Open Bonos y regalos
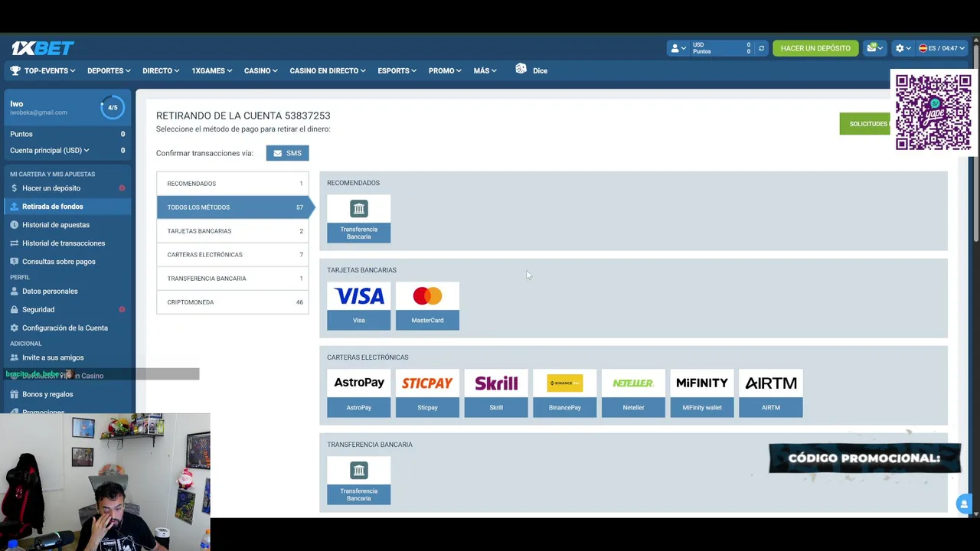This screenshot has height=551, width=980. [x=67, y=395]
